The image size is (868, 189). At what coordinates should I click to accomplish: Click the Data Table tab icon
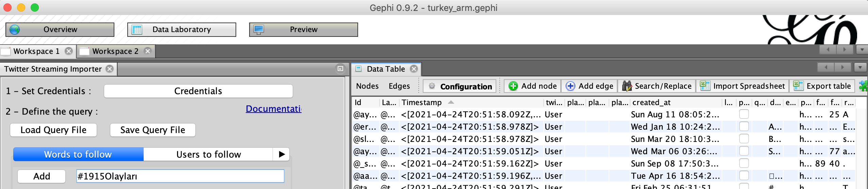[x=358, y=69]
